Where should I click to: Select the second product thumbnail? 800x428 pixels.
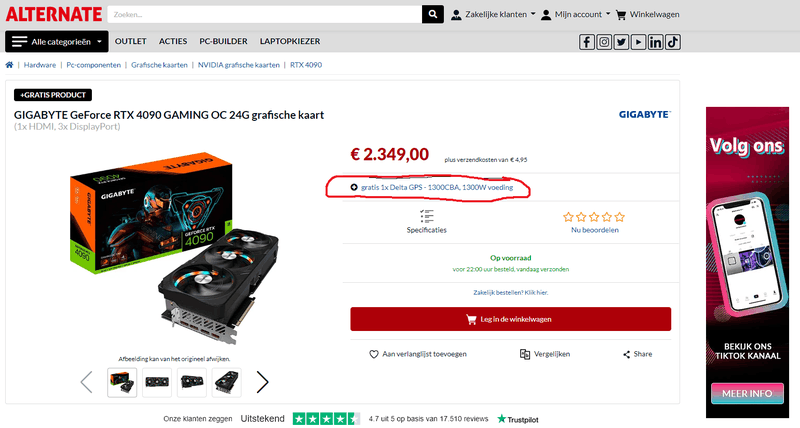(x=157, y=382)
